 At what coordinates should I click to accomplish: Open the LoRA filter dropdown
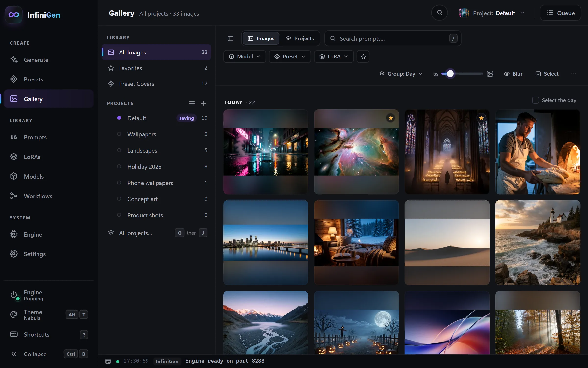pyautogui.click(x=334, y=57)
